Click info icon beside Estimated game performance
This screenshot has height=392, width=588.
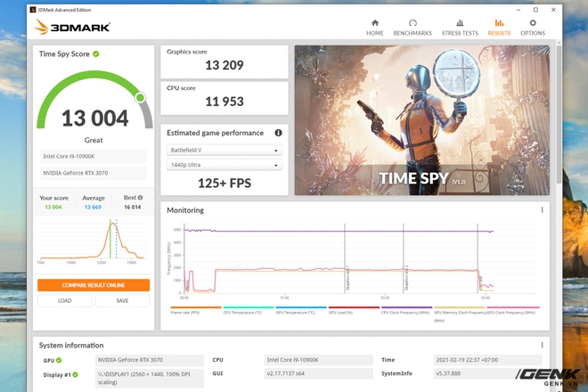(x=278, y=133)
